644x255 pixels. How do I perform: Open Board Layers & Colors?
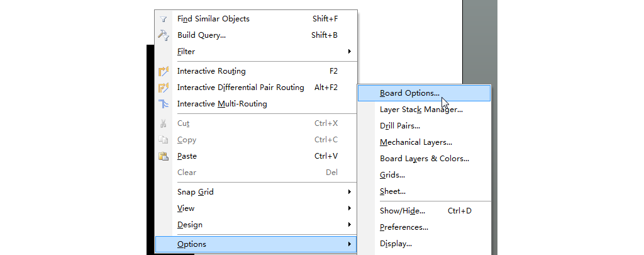[x=424, y=159]
